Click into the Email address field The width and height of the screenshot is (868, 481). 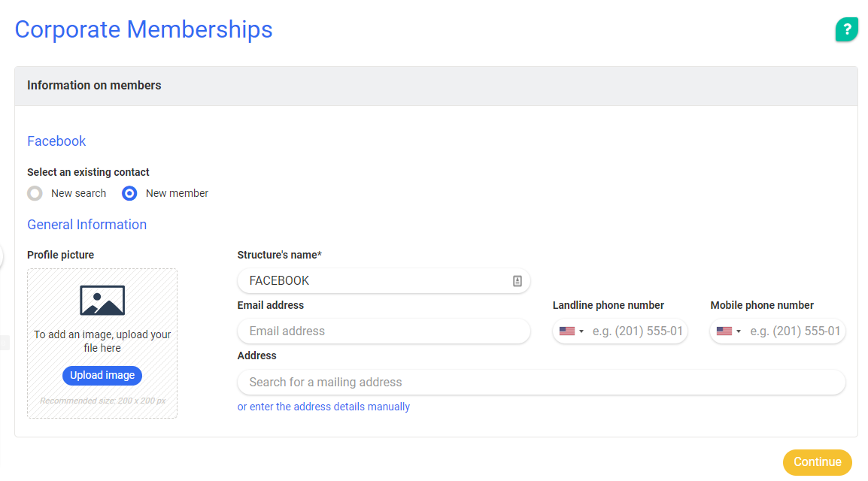coord(384,331)
